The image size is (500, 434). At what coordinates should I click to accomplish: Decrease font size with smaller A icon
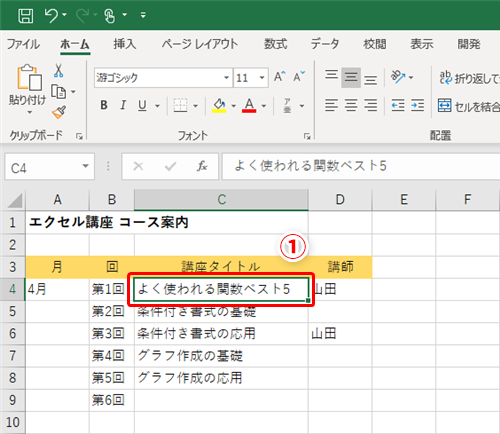pyautogui.click(x=299, y=77)
